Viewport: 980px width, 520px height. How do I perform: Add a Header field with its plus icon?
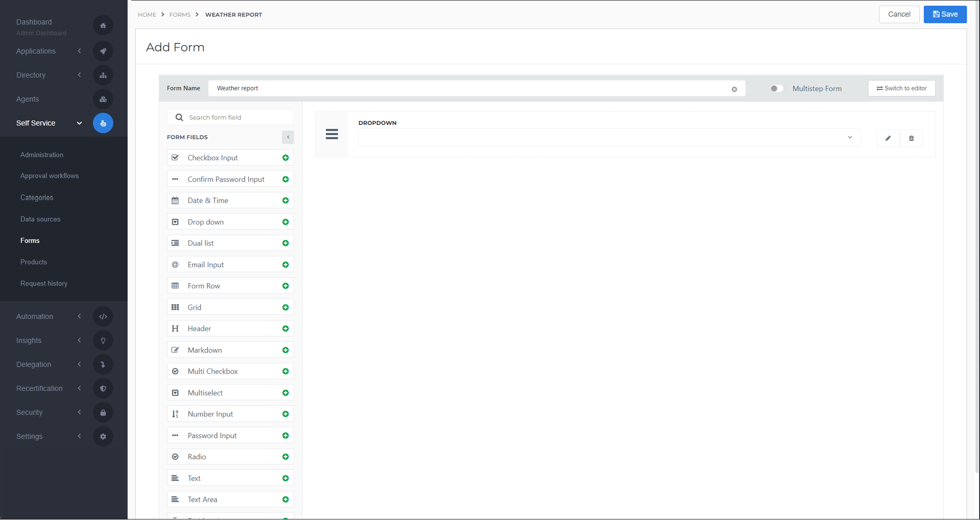[285, 328]
